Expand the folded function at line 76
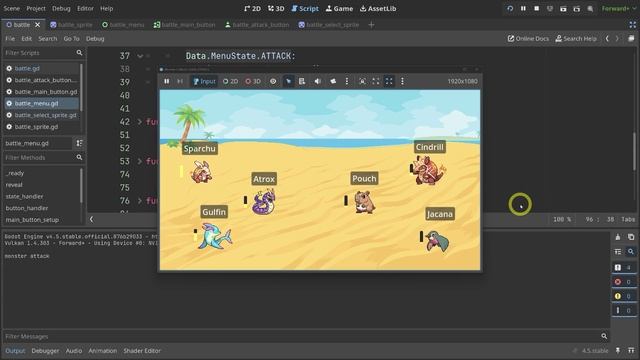 pyautogui.click(x=140, y=201)
